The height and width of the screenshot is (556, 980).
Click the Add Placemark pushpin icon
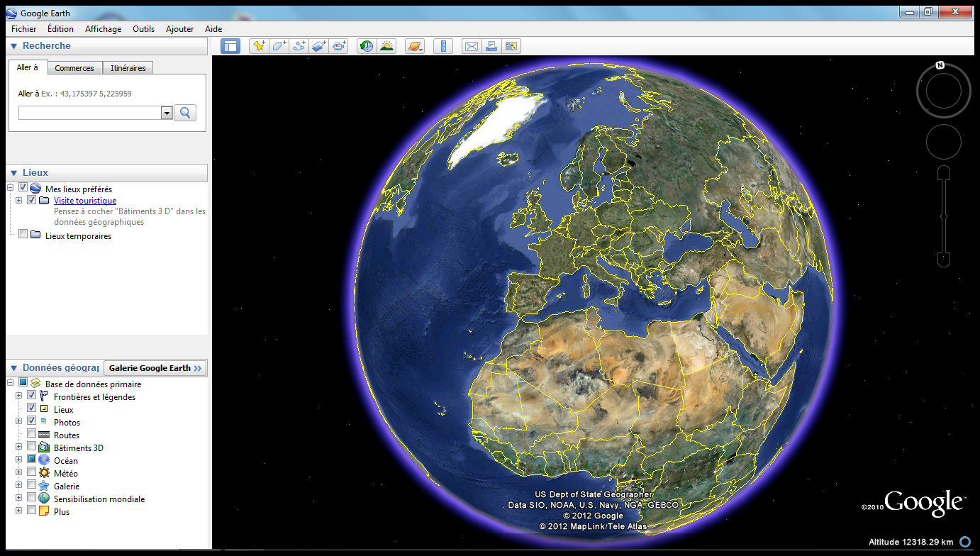pos(259,46)
